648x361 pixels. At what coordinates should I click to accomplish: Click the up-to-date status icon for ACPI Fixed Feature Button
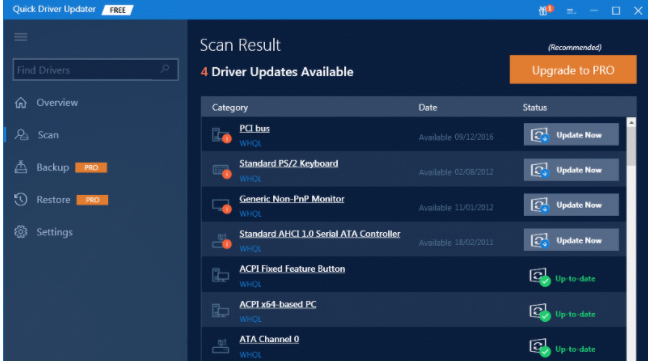[x=540, y=277]
